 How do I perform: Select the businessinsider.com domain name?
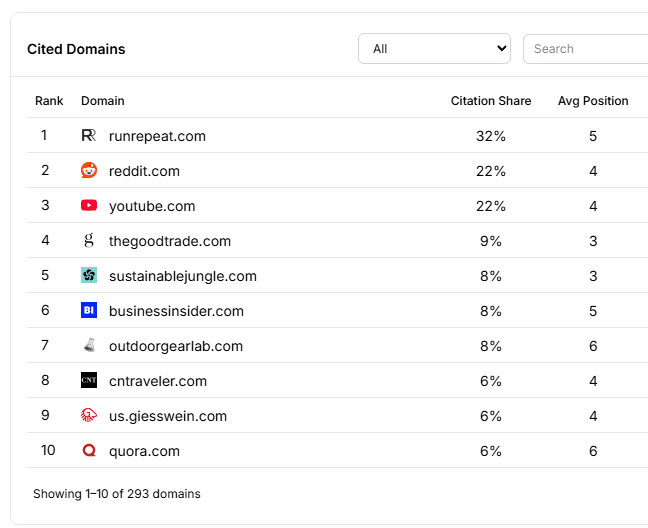[176, 311]
